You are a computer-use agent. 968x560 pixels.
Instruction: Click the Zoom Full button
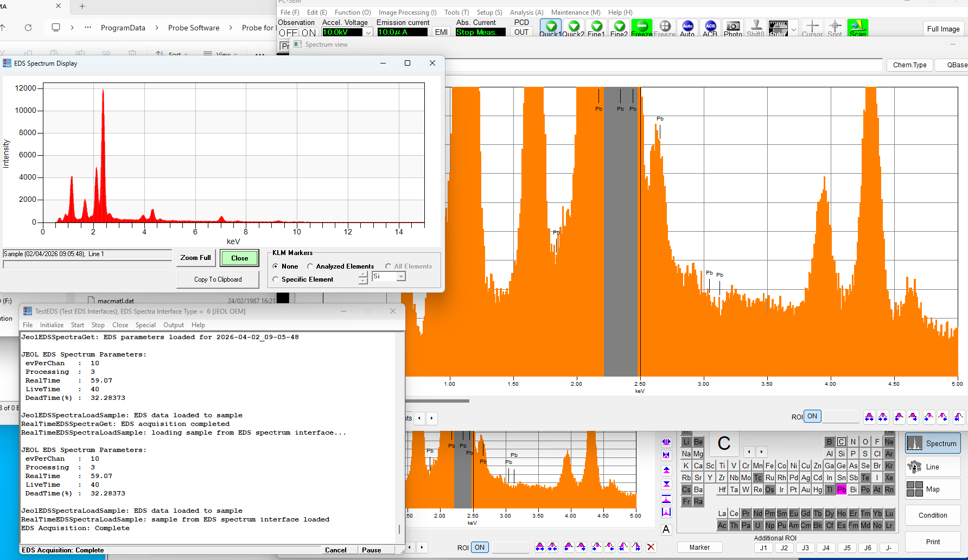(x=195, y=258)
